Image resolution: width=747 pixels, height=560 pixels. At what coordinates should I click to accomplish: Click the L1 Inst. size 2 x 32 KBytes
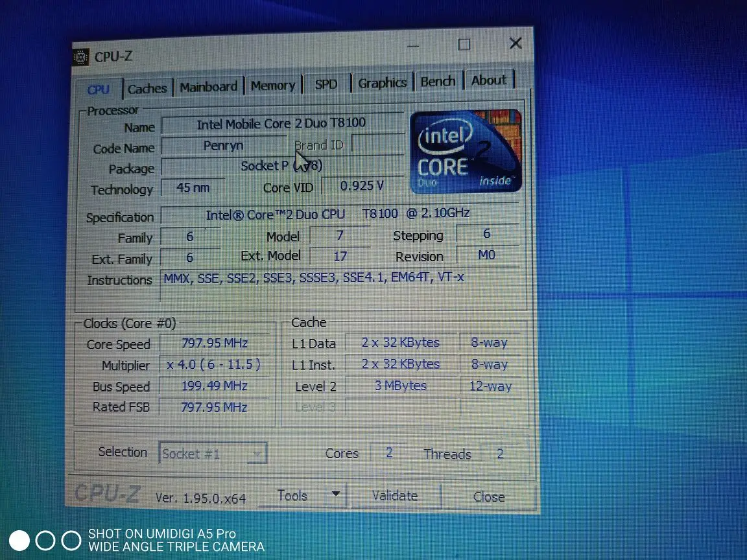click(x=401, y=364)
